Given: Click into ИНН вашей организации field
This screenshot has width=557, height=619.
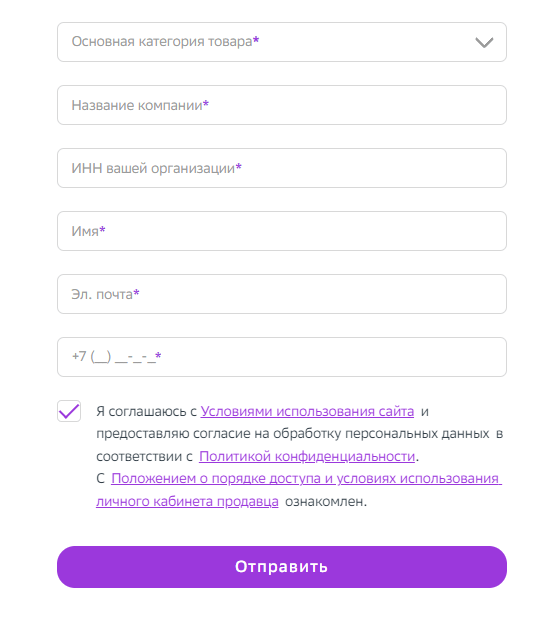Looking at the screenshot, I should click(281, 168).
